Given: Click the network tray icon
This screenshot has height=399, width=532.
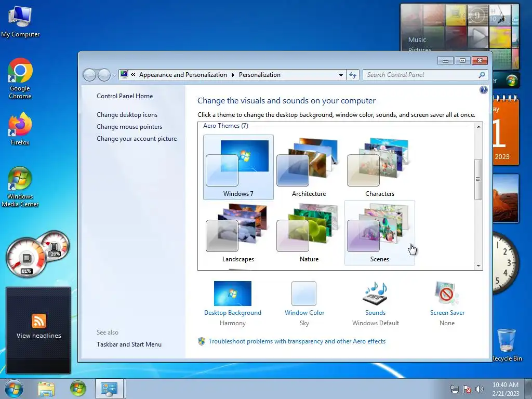Looking at the screenshot, I should tap(454, 389).
